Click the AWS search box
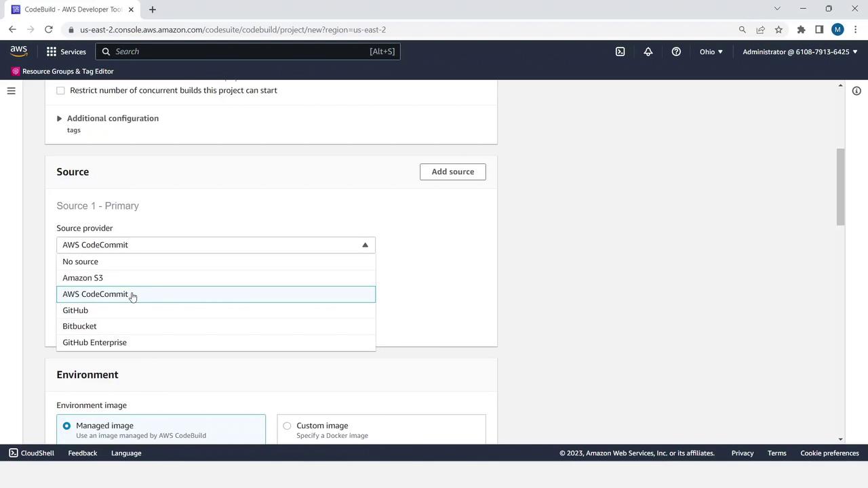Image resolution: width=868 pixels, height=488 pixels. click(x=248, y=52)
